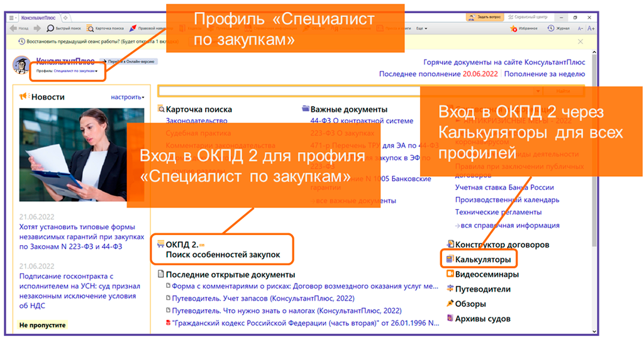Click the ОКПД 2 cart icon

point(161,244)
